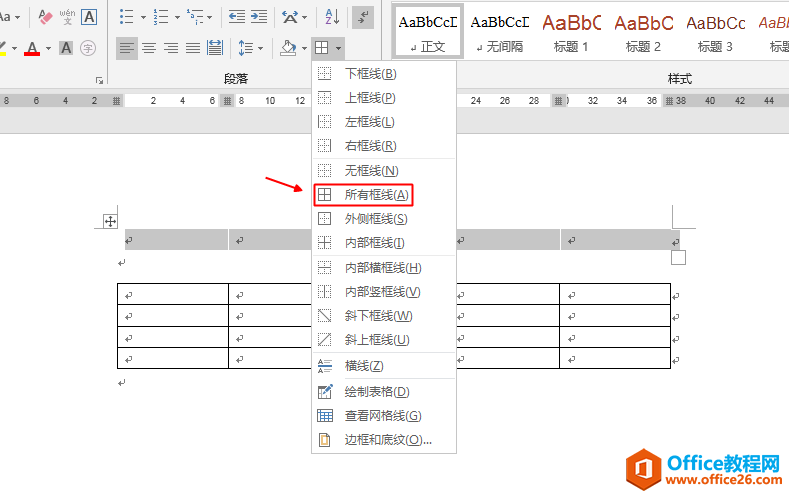Click the table move handle
789x497 pixels.
click(110, 221)
